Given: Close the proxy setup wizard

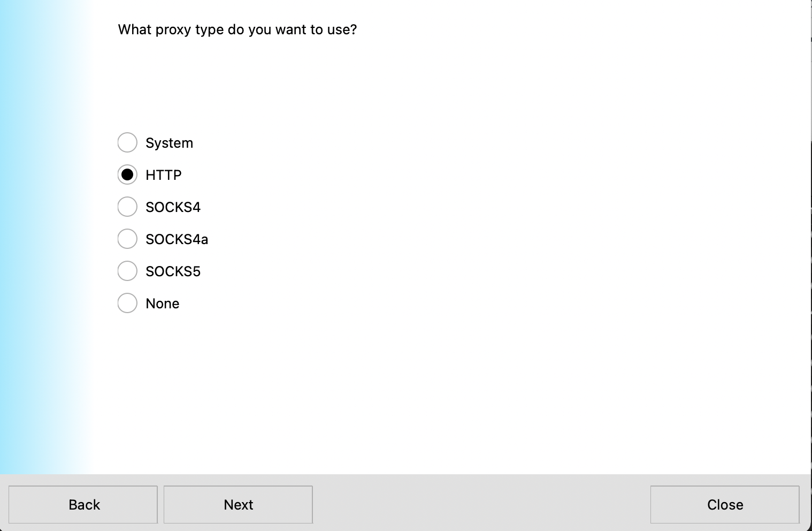Looking at the screenshot, I should click(725, 505).
